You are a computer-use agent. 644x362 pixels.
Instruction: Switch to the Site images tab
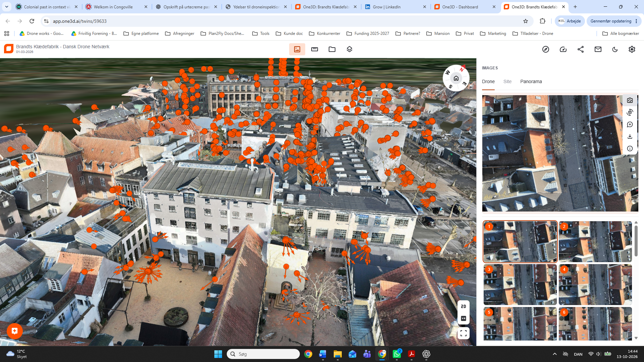[x=507, y=81]
